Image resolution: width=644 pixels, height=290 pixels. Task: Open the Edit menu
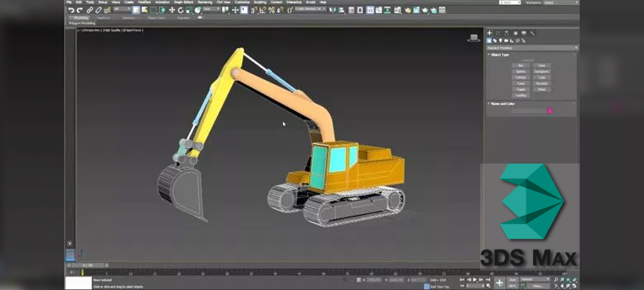click(79, 2)
